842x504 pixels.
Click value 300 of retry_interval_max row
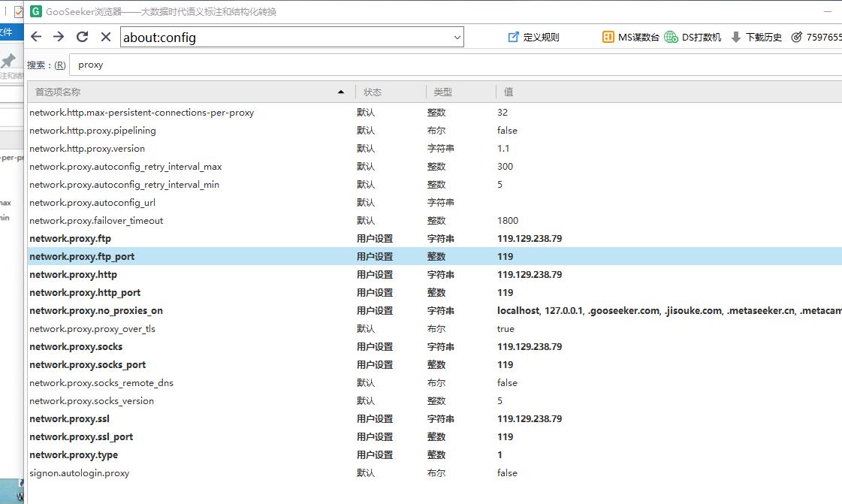(x=506, y=167)
